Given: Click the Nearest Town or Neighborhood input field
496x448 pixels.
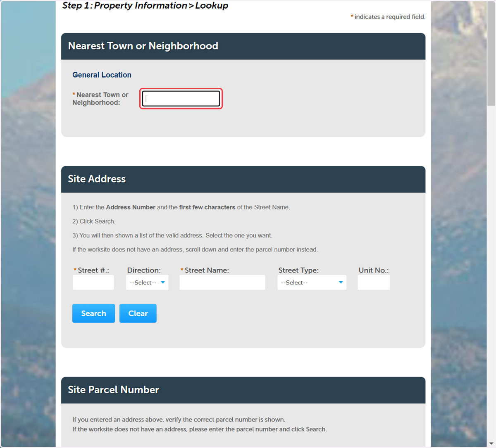Looking at the screenshot, I should click(x=181, y=99).
